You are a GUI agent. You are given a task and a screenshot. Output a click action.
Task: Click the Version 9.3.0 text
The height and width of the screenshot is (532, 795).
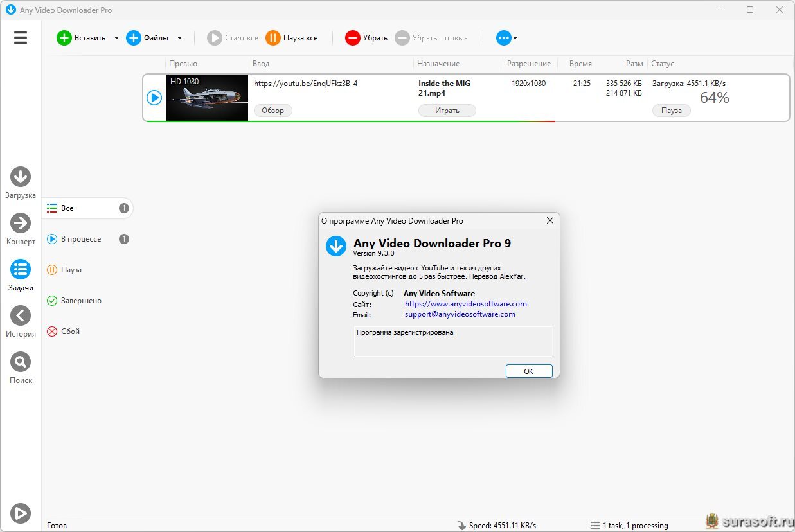coord(374,253)
